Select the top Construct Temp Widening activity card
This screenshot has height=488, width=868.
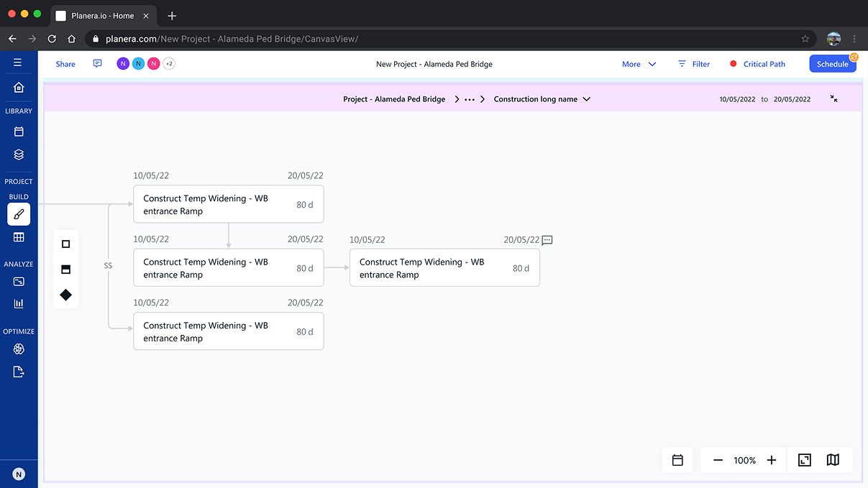[x=229, y=204]
